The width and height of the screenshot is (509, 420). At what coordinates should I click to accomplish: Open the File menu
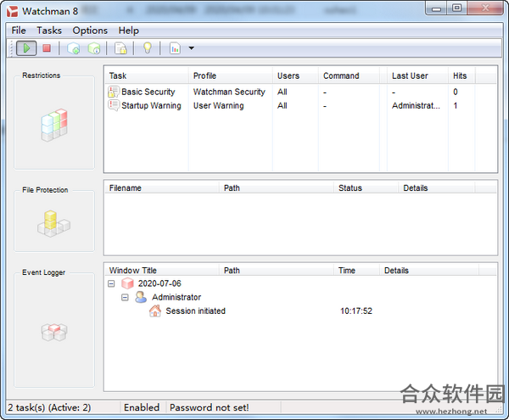coord(19,31)
